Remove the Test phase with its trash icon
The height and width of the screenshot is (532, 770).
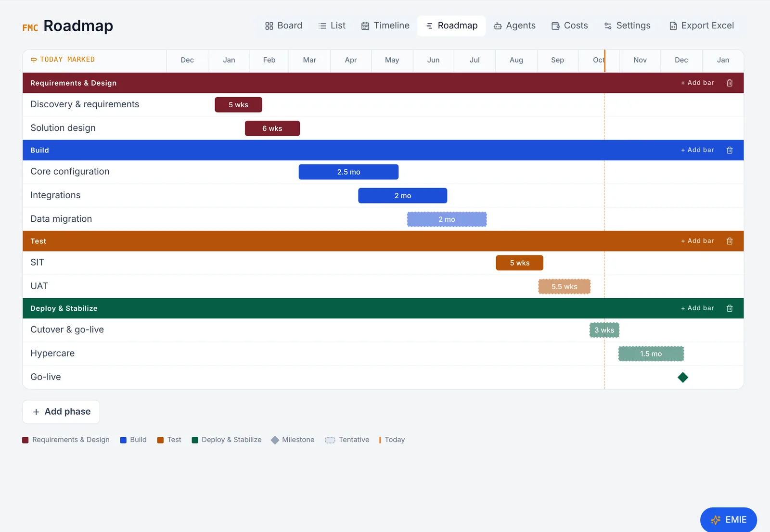[730, 241]
